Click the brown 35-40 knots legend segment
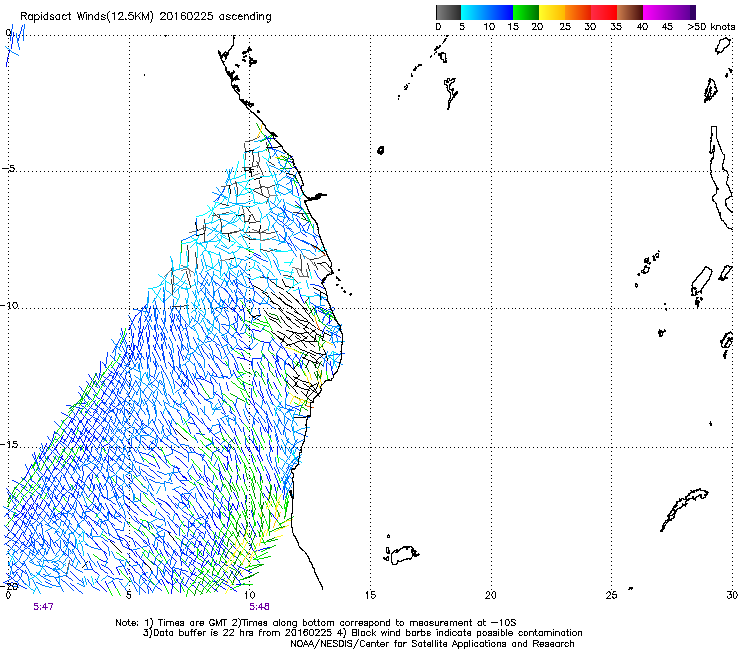 click(x=630, y=12)
